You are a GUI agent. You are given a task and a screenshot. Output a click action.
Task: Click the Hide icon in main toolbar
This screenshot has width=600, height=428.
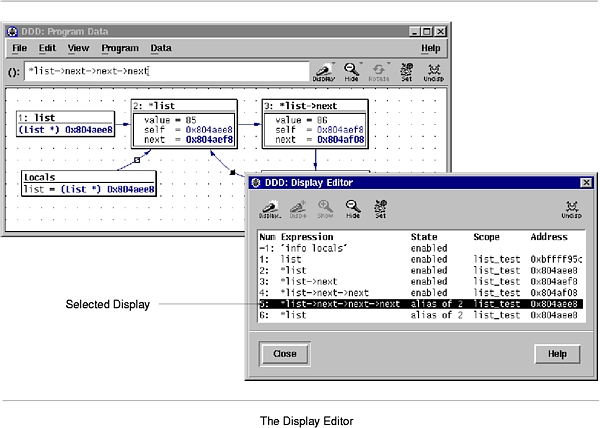(352, 71)
